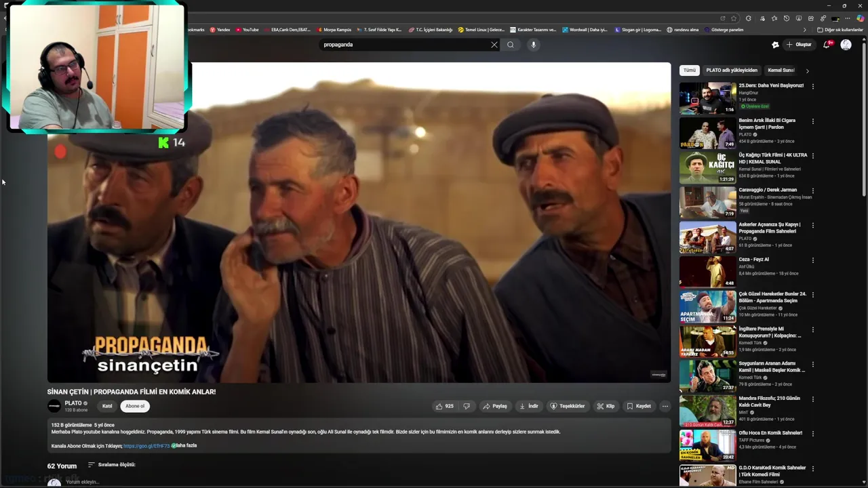Click the magnifier search button
Viewport: 868px width, 488px height.
[511, 45]
